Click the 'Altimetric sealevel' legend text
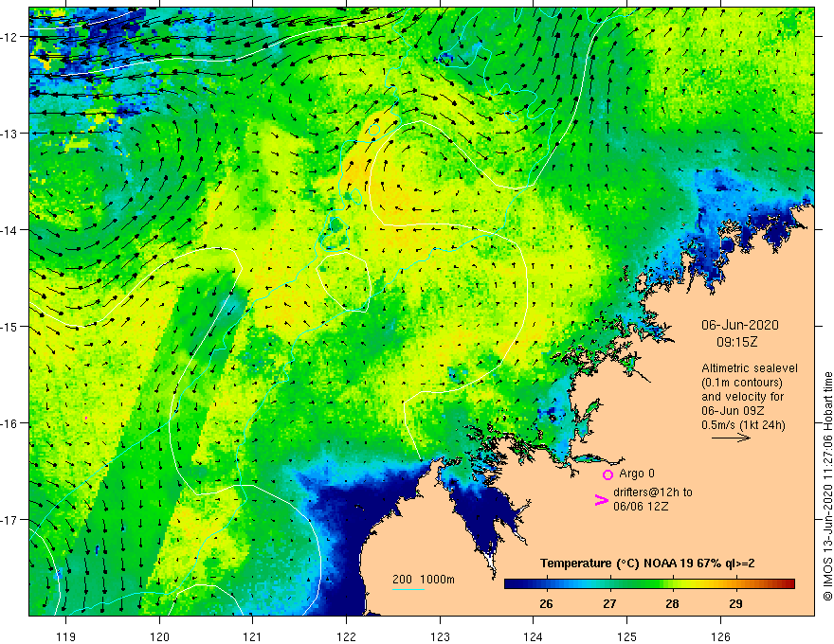This screenshot has width=834, height=644. (x=750, y=368)
